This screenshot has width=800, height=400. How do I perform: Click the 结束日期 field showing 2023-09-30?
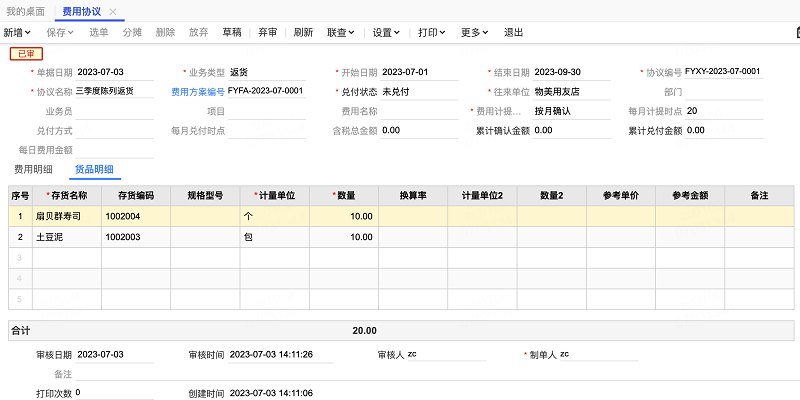click(x=575, y=73)
